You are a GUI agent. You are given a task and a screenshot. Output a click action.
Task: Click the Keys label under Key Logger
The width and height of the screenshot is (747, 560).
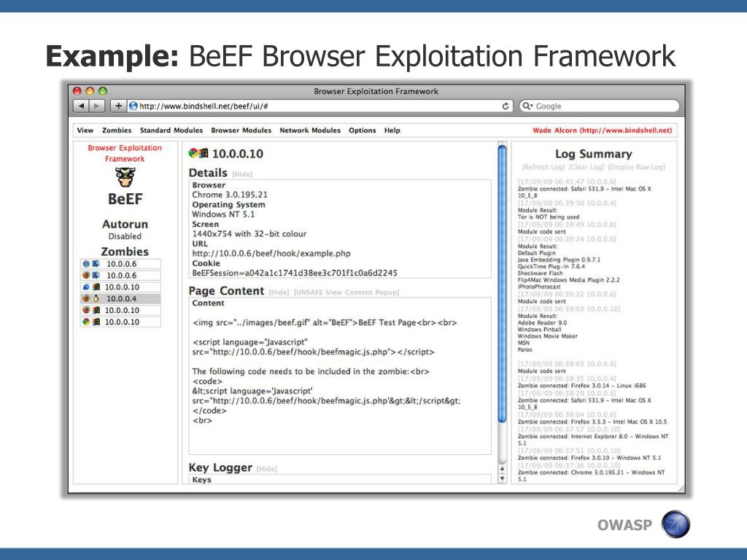tap(201, 480)
